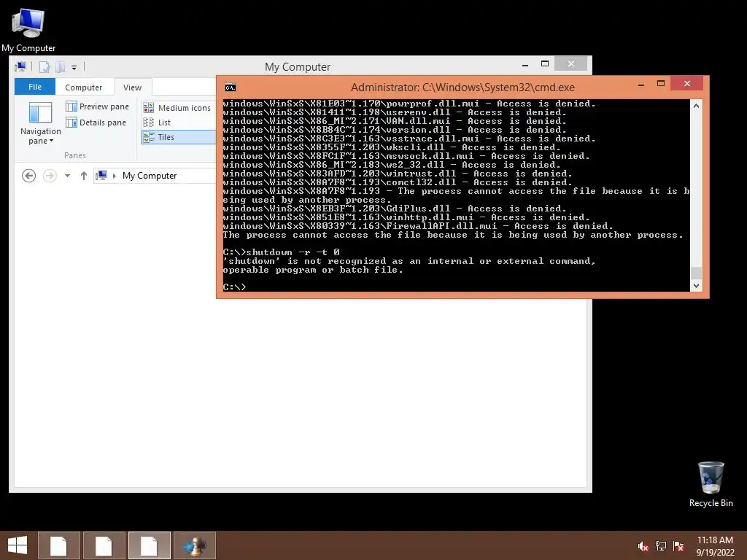
Task: Open the Recycle Bin desktop icon
Action: (711, 484)
